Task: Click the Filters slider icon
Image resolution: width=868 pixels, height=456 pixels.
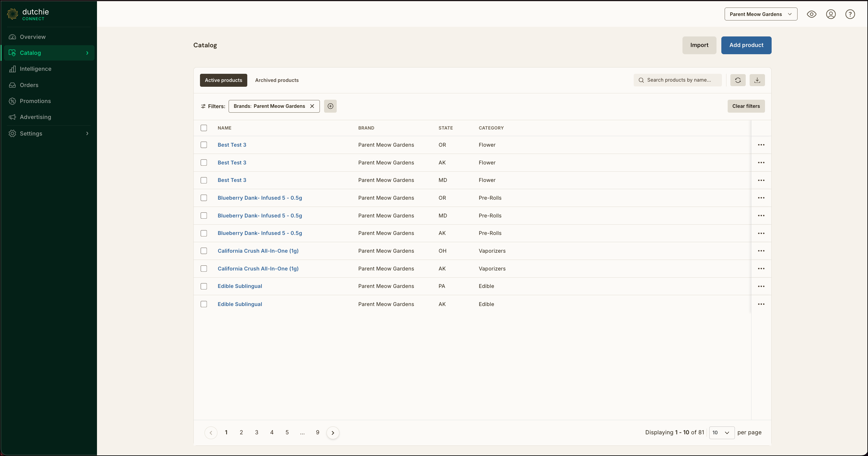Action: pos(203,106)
